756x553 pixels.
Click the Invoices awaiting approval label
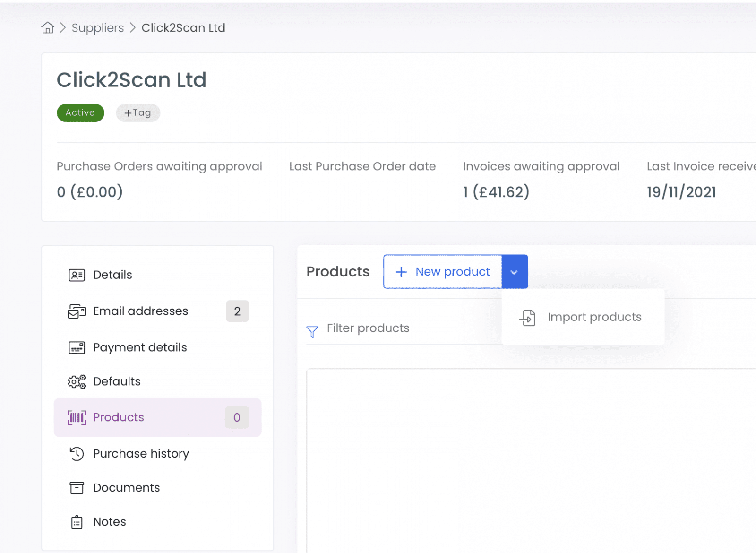click(541, 166)
